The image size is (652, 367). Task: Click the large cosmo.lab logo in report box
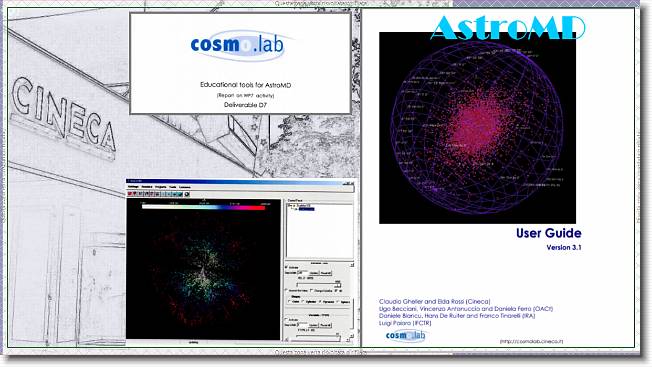238,45
